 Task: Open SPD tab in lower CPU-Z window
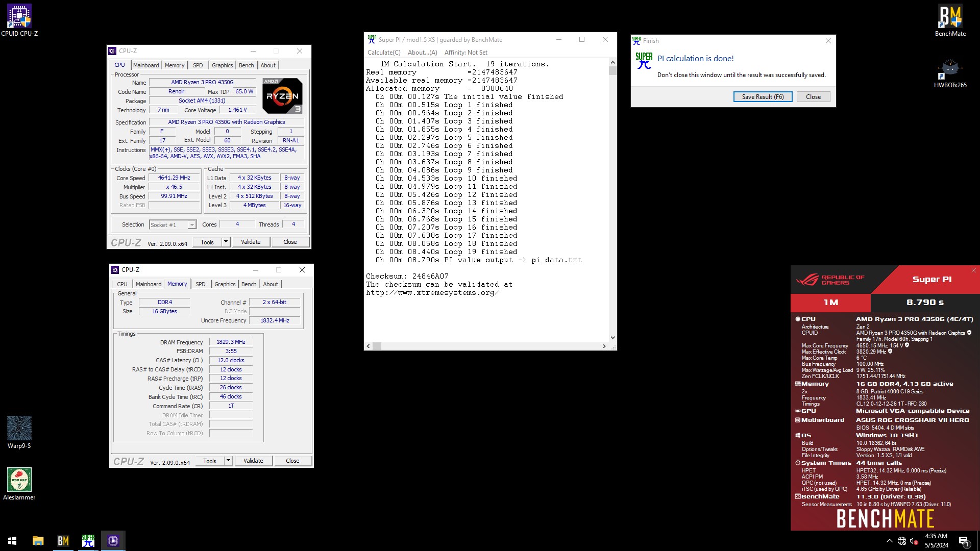coord(201,284)
